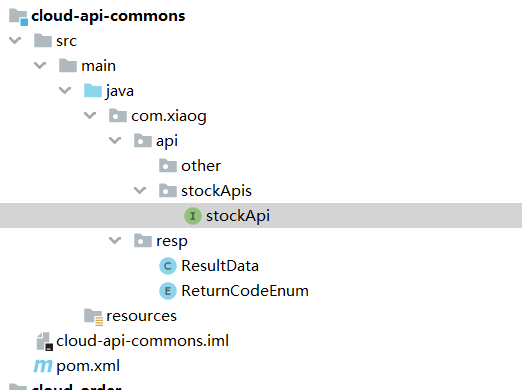Collapse the com.xiaog package chevron
Image resolution: width=522 pixels, height=390 pixels.
(90, 115)
